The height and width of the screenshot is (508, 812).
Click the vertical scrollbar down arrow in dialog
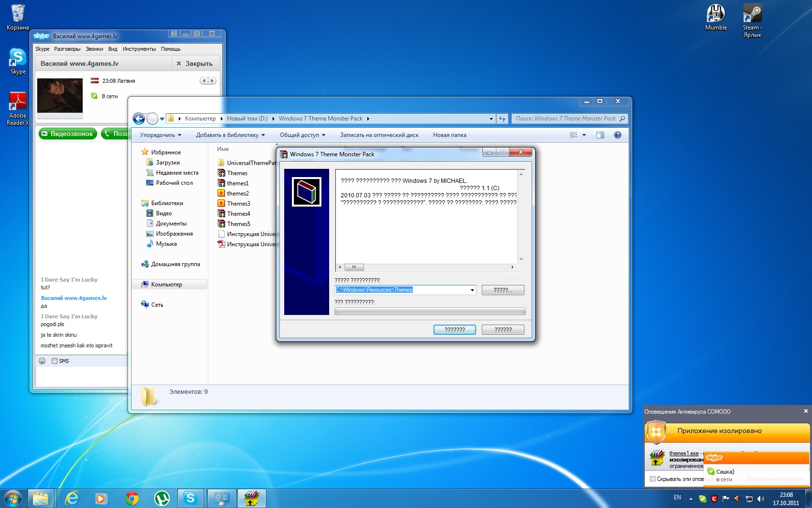click(521, 259)
